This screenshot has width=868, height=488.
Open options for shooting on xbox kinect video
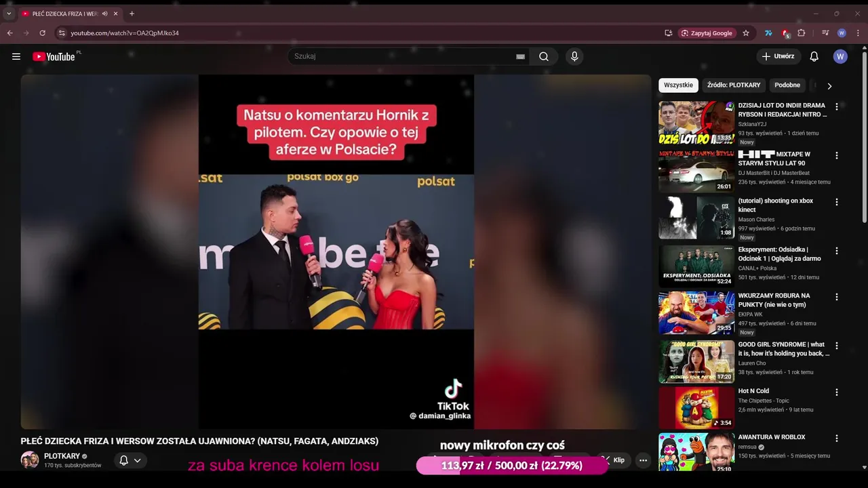point(836,202)
